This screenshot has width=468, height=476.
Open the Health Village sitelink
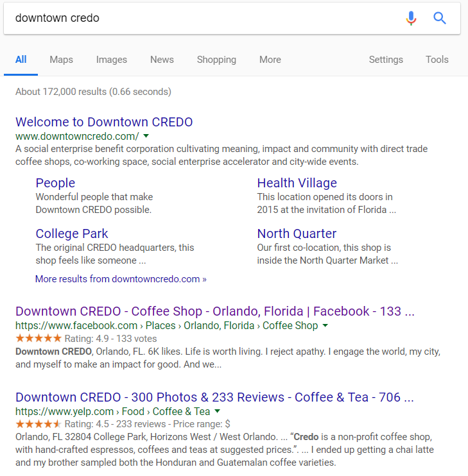297,183
